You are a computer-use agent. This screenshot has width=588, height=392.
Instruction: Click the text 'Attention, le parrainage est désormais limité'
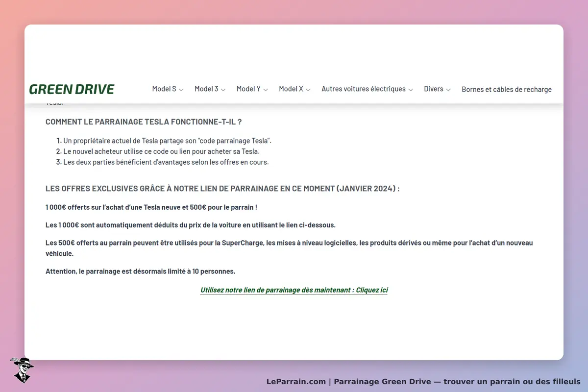click(141, 271)
